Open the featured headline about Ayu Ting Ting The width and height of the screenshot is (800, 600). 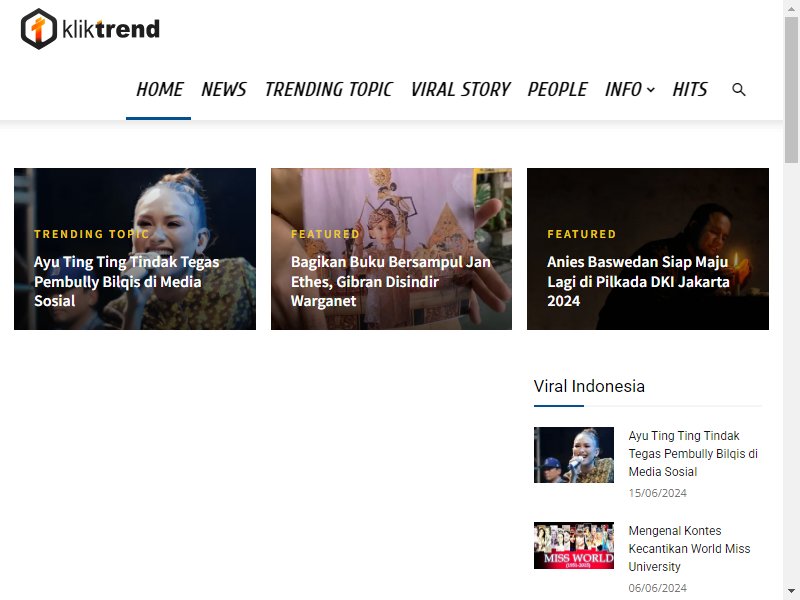(127, 281)
